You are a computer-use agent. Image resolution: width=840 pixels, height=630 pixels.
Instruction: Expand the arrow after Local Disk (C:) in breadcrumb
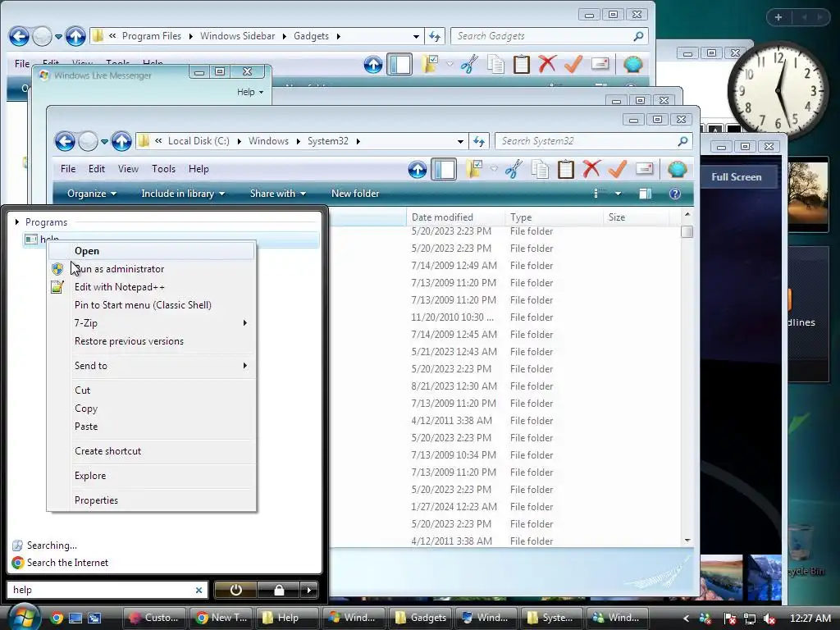(x=239, y=141)
